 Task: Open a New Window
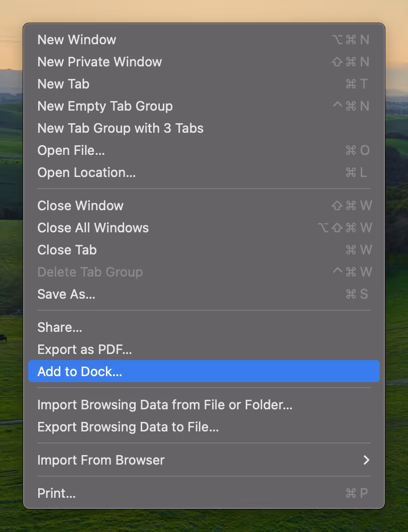(x=76, y=40)
